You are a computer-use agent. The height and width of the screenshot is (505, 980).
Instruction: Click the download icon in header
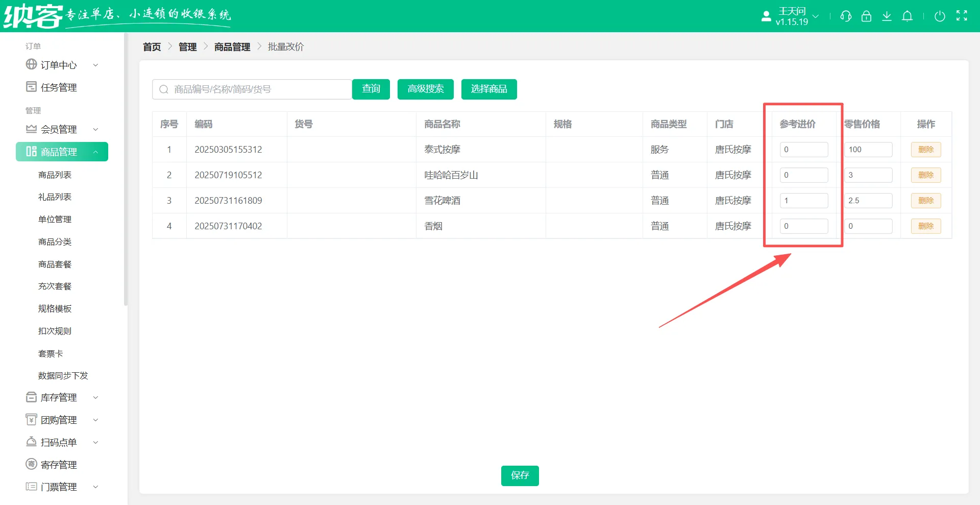887,16
